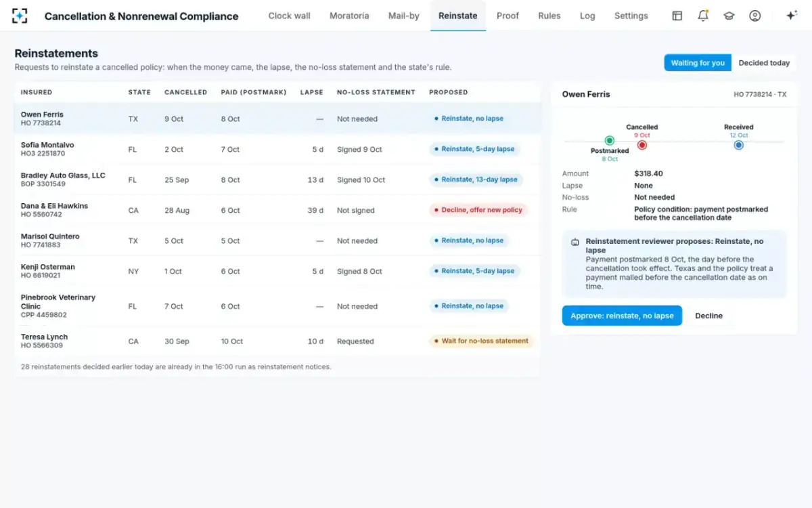Select the Reinstate tab
This screenshot has width=812, height=508.
(x=458, y=16)
